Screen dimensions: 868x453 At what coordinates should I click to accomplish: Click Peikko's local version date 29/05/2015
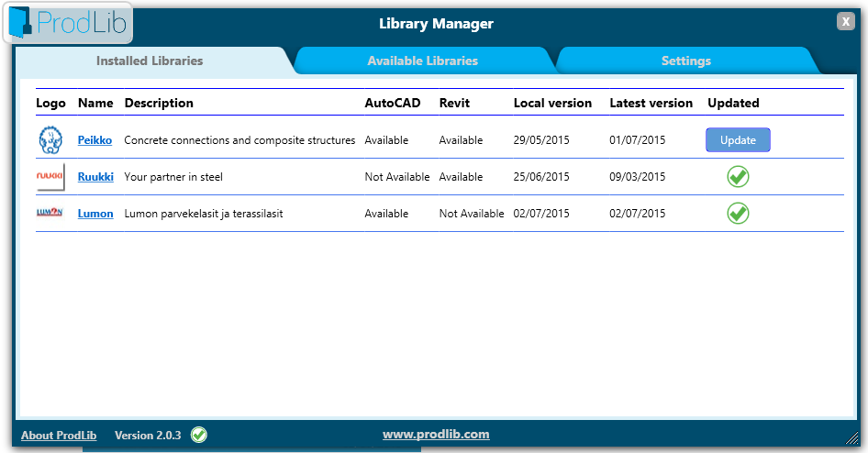[541, 140]
